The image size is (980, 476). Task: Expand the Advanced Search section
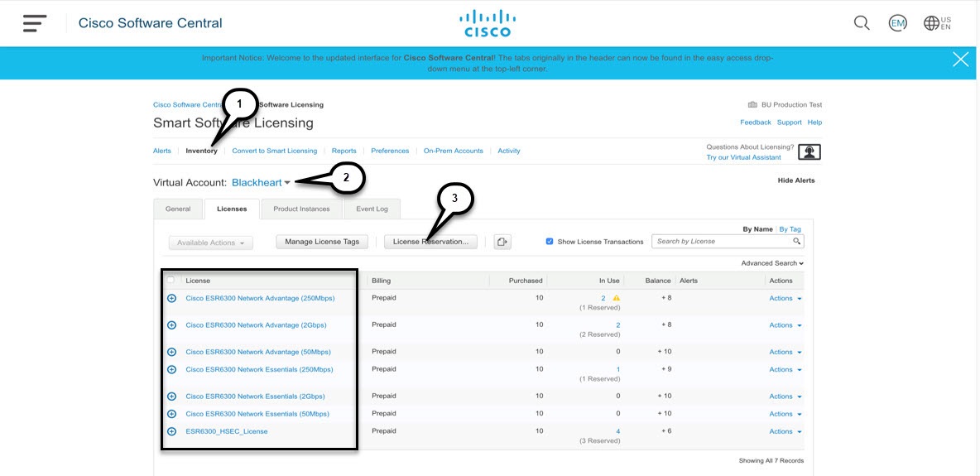772,263
